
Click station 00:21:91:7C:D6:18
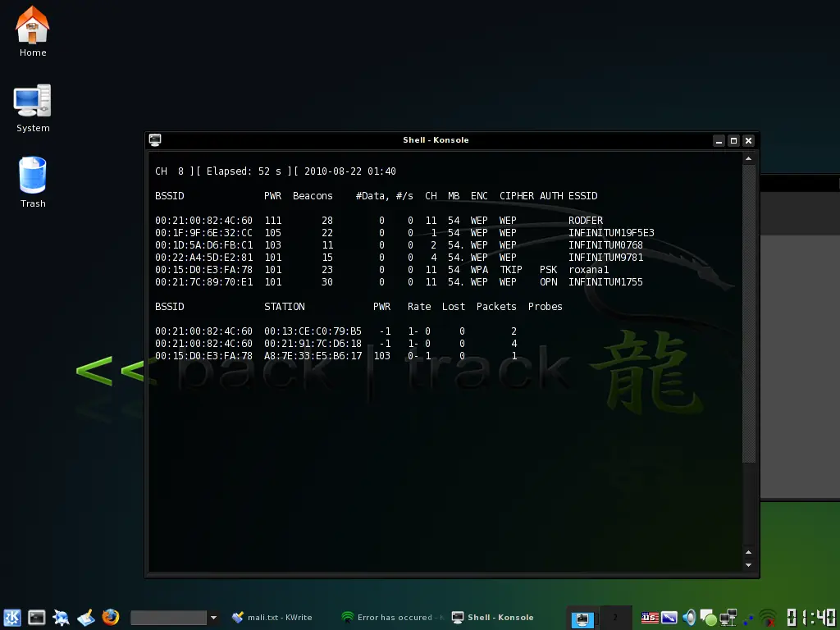pos(313,344)
